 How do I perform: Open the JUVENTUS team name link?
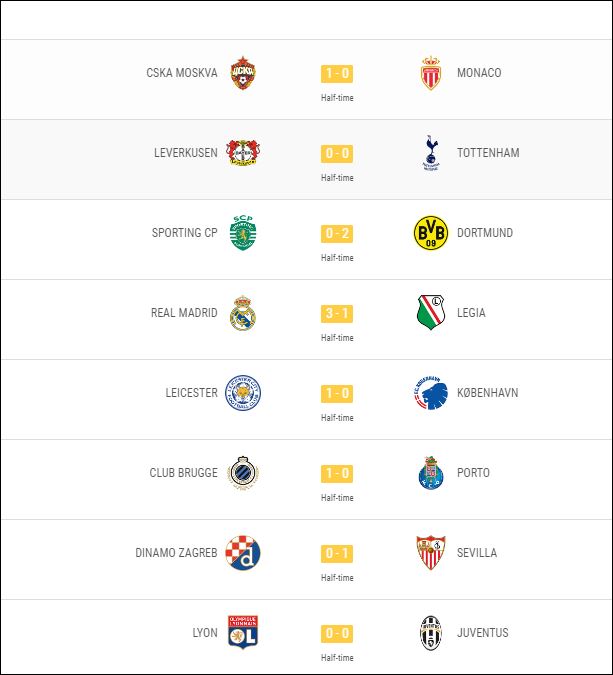pos(482,633)
